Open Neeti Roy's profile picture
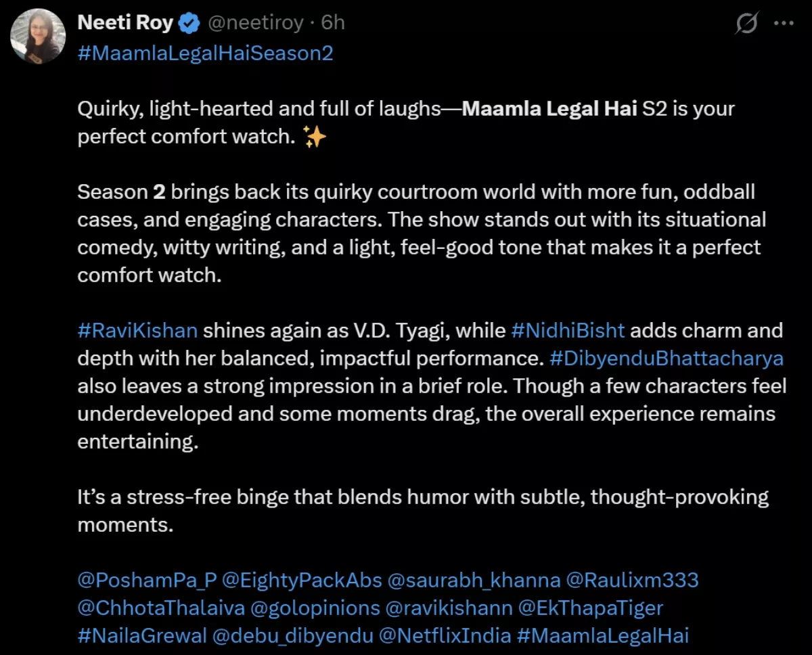 [x=38, y=37]
